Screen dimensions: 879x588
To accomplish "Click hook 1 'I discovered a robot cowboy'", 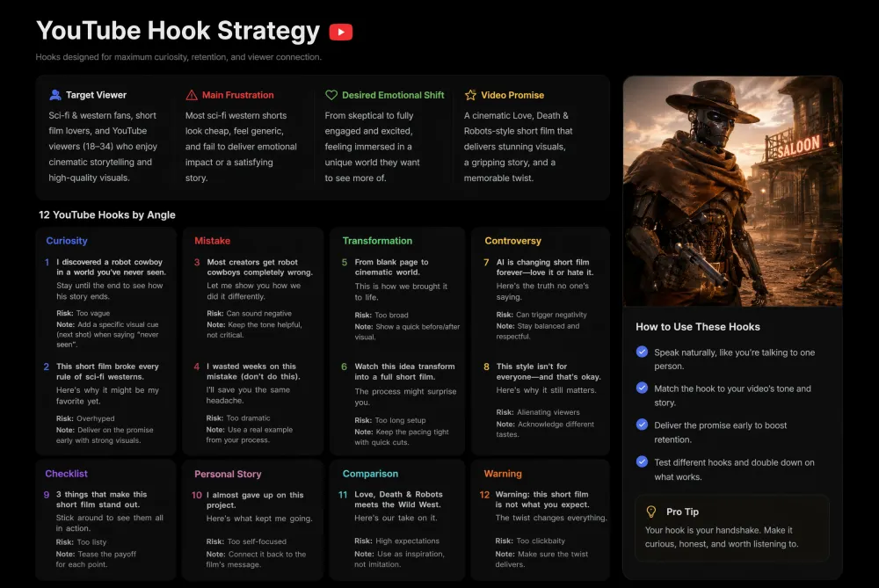I will pyautogui.click(x=111, y=267).
